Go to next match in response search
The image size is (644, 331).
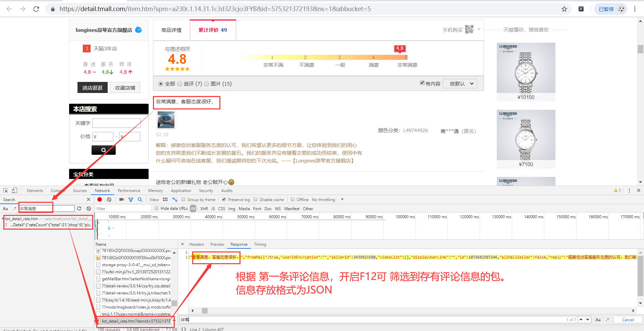(588, 320)
